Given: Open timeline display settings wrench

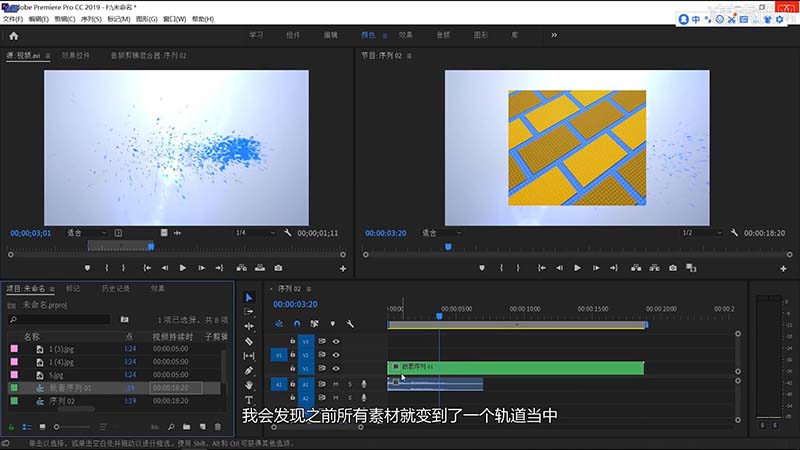Looking at the screenshot, I should click(350, 323).
